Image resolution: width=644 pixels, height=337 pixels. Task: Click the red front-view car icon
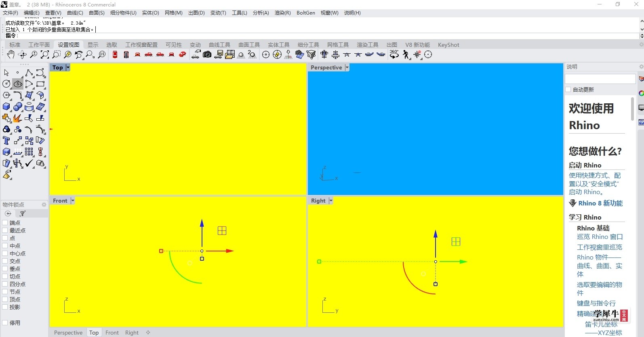point(137,54)
